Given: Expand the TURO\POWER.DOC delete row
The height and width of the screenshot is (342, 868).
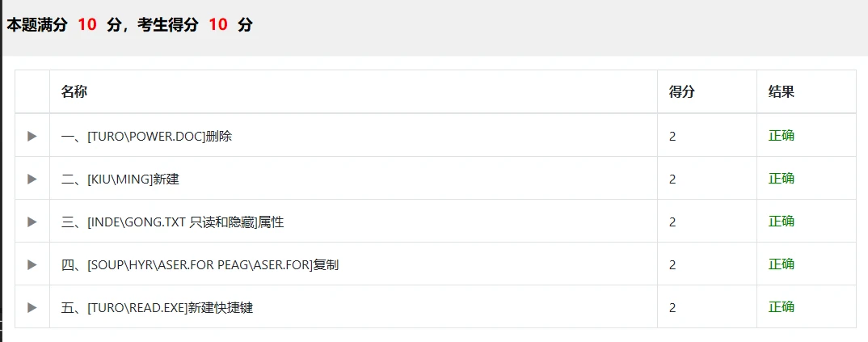Looking at the screenshot, I should [x=32, y=136].
